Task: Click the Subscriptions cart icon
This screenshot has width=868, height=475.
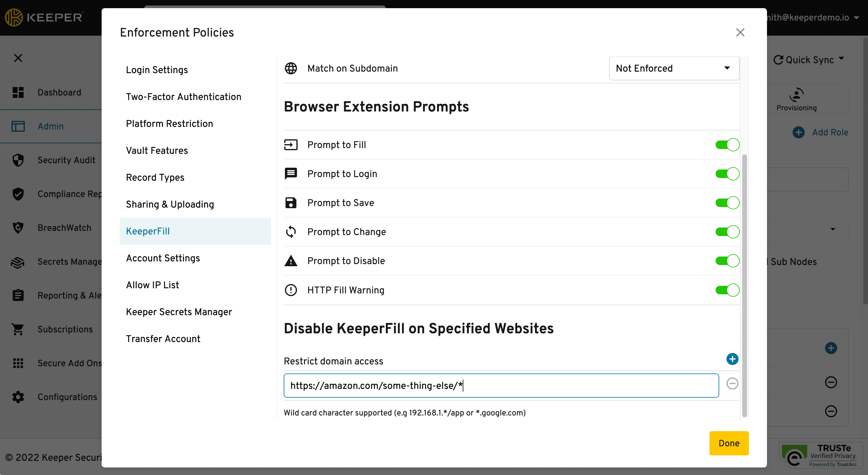Action: tap(18, 329)
